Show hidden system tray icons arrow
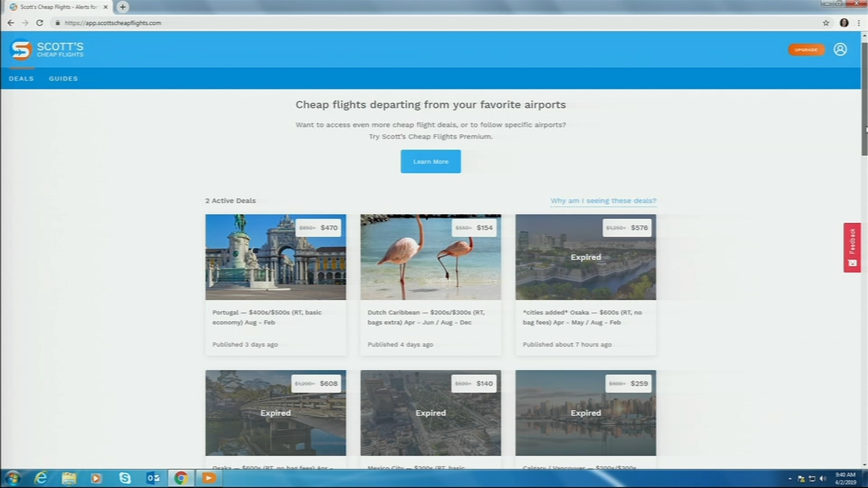868x488 pixels. click(x=791, y=479)
